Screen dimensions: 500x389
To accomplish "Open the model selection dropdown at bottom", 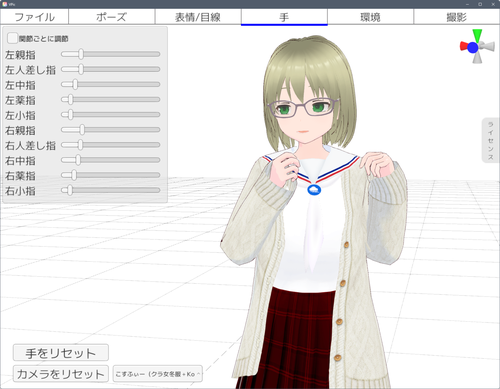I will tap(158, 374).
